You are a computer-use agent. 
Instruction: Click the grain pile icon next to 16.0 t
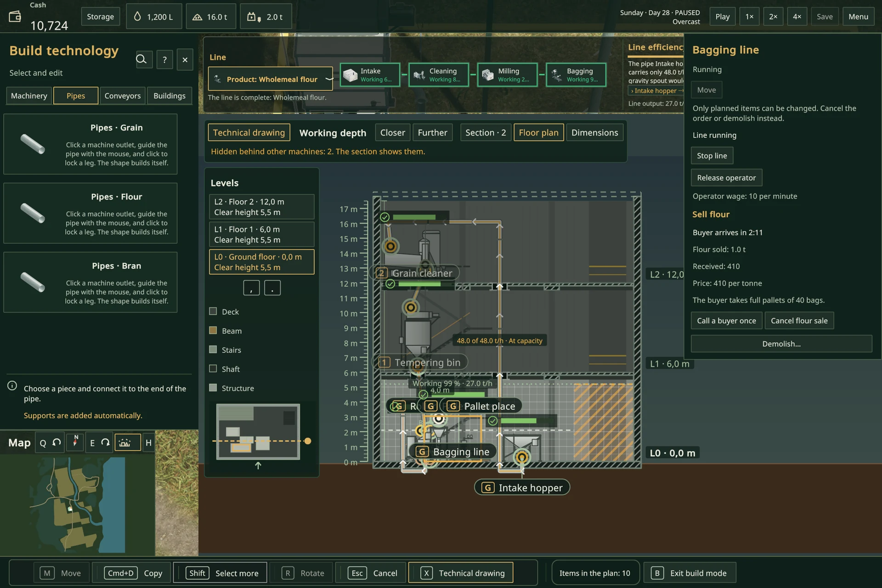pyautogui.click(x=197, y=17)
